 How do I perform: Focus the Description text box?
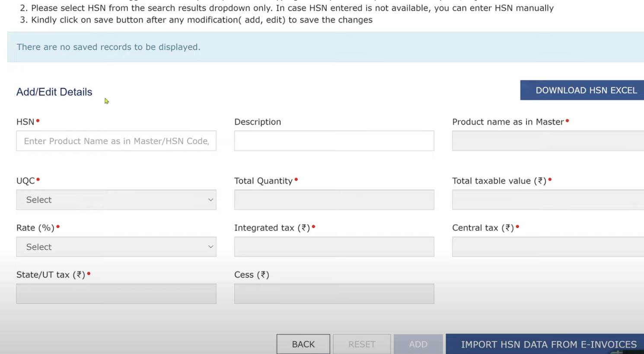pos(334,141)
